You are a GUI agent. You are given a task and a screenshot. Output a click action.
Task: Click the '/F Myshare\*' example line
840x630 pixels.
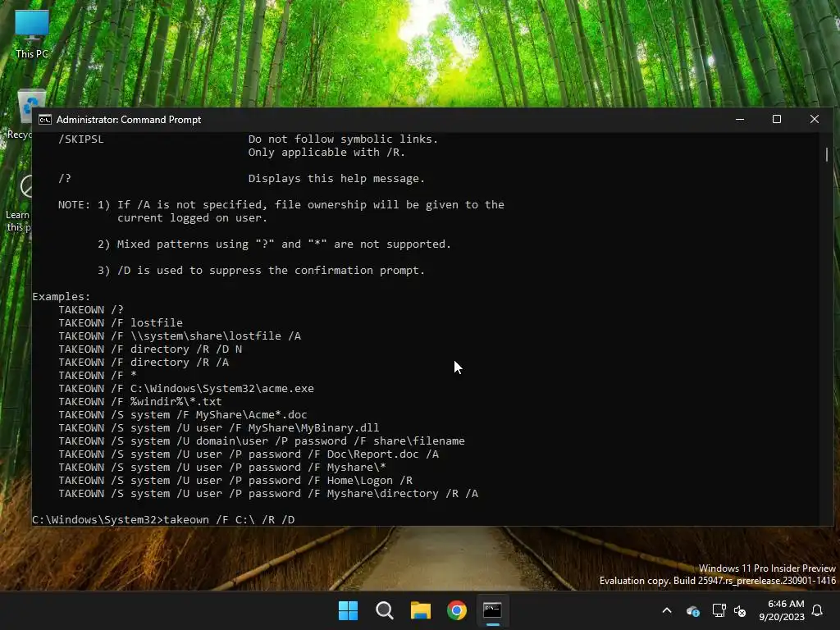tap(222, 467)
